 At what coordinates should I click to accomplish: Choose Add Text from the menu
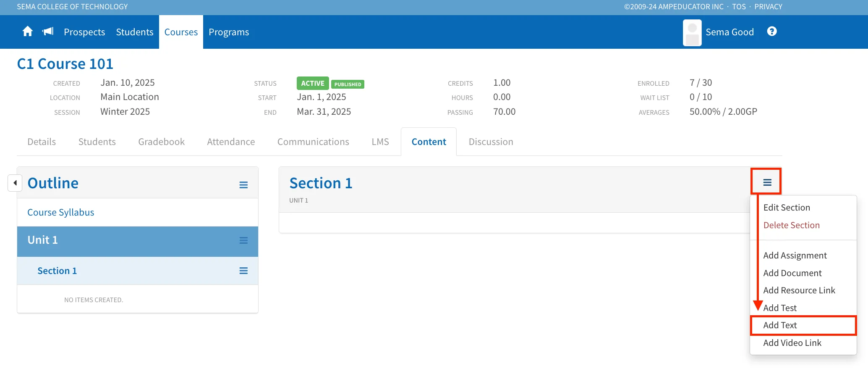click(780, 325)
